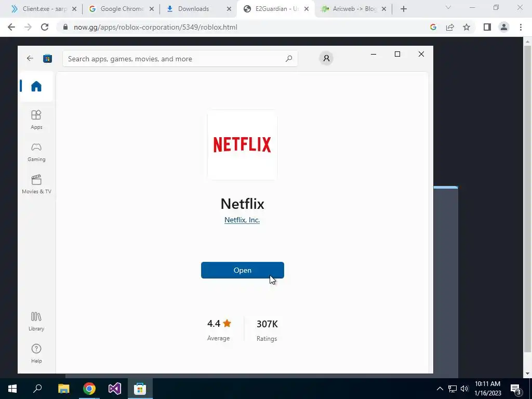
Task: Close the Client.exe browser tab
Action: [74, 9]
